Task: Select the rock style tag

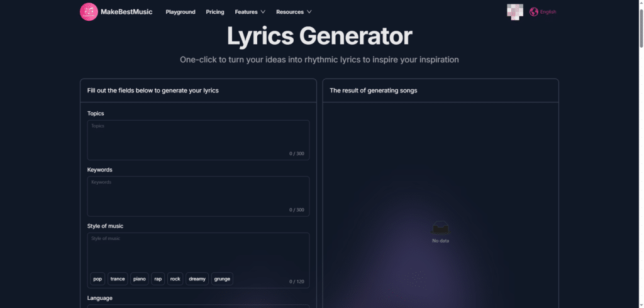Action: point(175,279)
